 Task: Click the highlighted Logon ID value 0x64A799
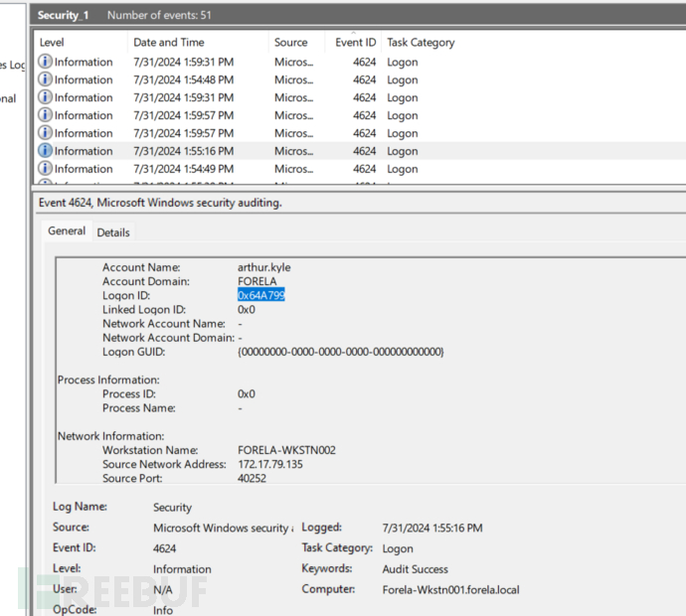click(261, 295)
